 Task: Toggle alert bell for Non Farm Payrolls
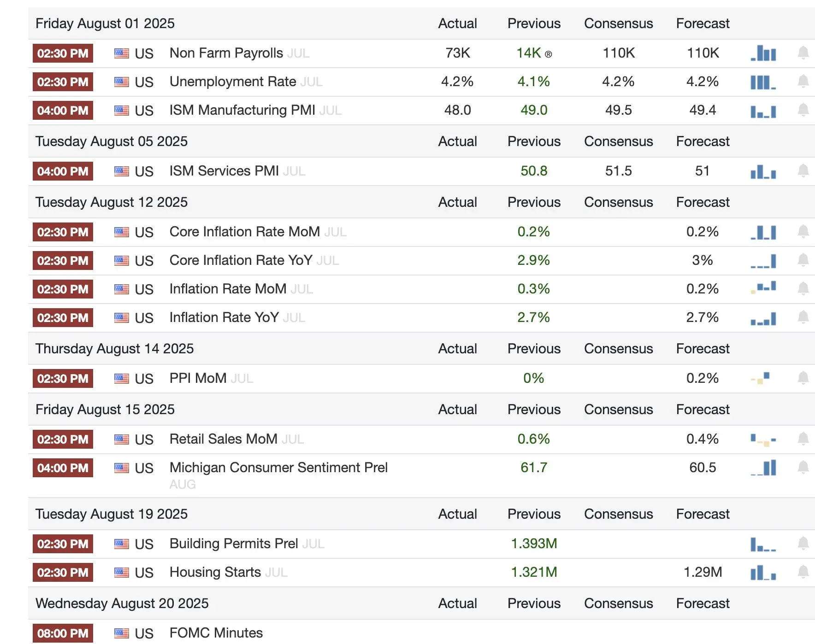803,53
